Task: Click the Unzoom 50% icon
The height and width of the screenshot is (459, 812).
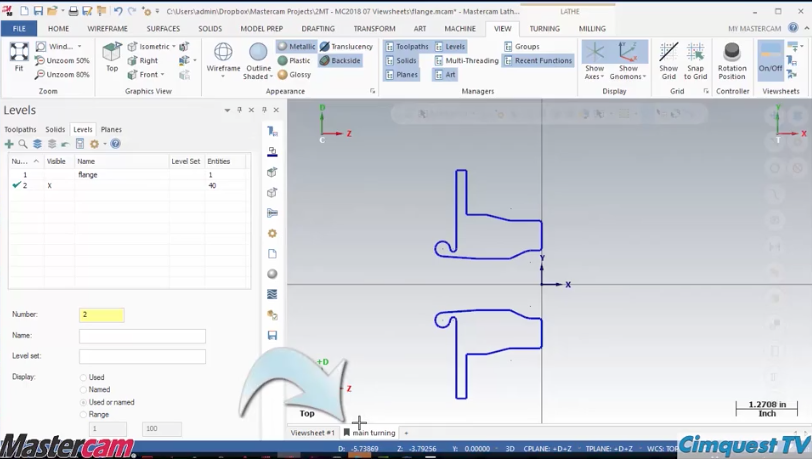Action: (x=62, y=61)
